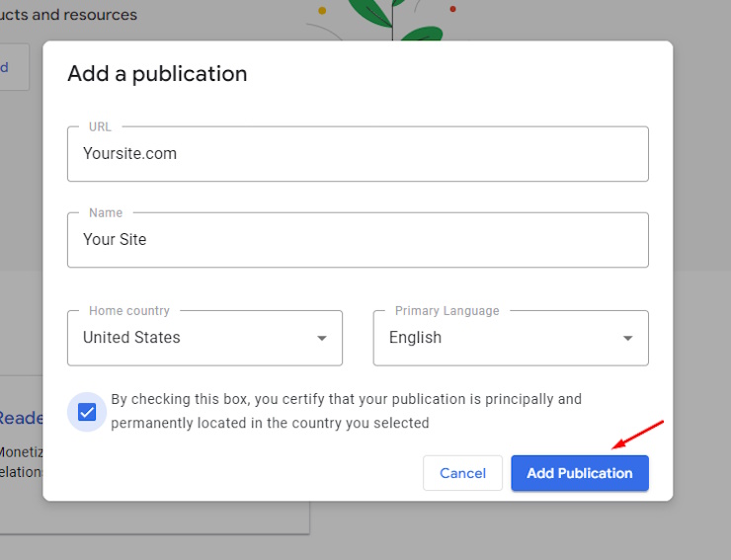Screen dimensions: 731x560
Task: Click the URL field label
Action: click(100, 127)
